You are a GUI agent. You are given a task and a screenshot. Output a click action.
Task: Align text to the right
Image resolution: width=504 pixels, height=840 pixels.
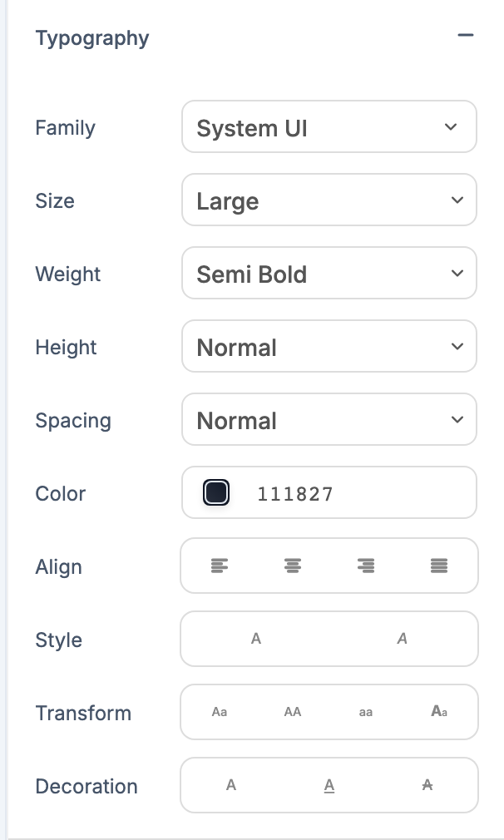[x=366, y=566]
